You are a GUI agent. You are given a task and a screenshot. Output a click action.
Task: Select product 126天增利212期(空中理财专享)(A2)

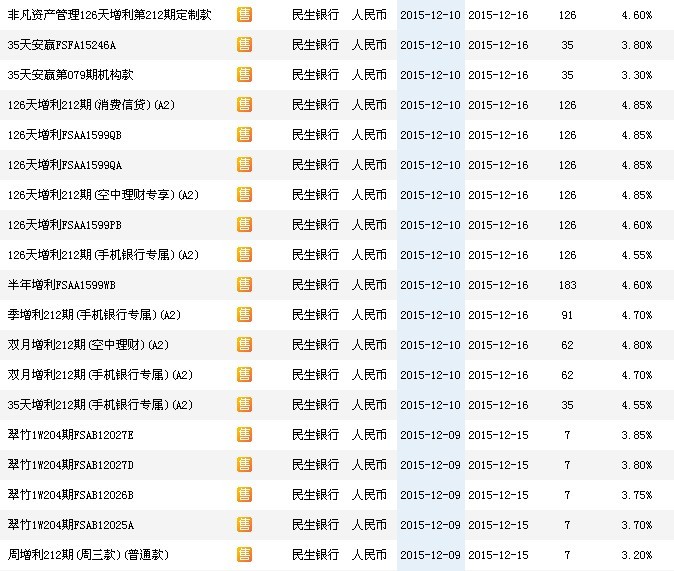pos(103,195)
